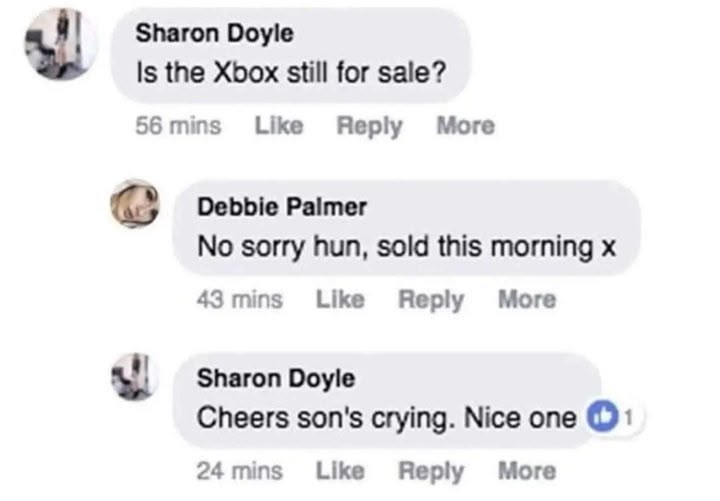720x501 pixels.
Task: Open More options on Debbie Palmer's reply
Action: click(527, 299)
